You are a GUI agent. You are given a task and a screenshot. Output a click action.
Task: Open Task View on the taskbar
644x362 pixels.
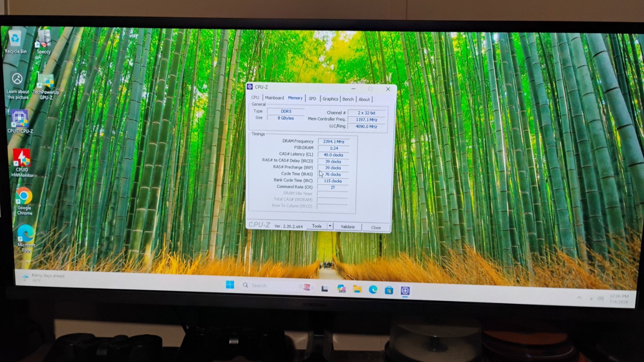click(x=324, y=288)
